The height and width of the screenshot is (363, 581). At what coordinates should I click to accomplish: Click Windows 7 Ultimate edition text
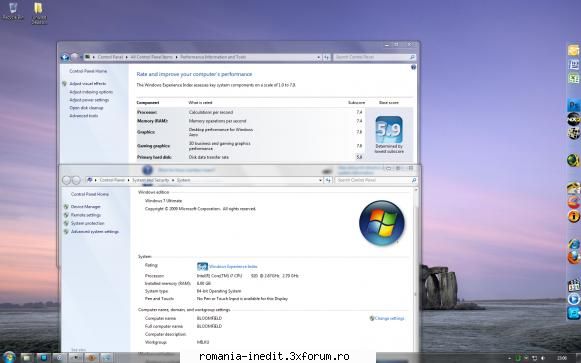(163, 200)
